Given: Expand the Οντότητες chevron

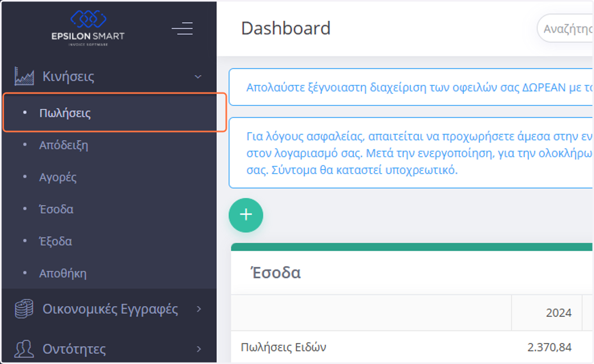Looking at the screenshot, I should (x=199, y=349).
